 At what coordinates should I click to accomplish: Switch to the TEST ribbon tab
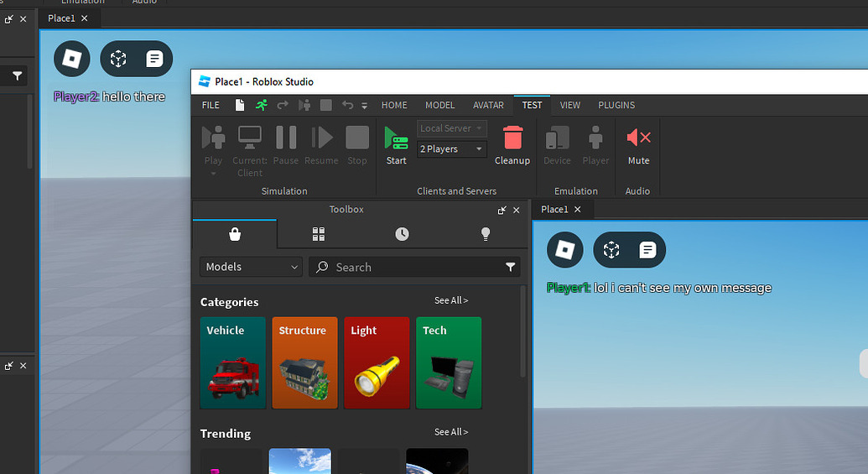tap(532, 105)
